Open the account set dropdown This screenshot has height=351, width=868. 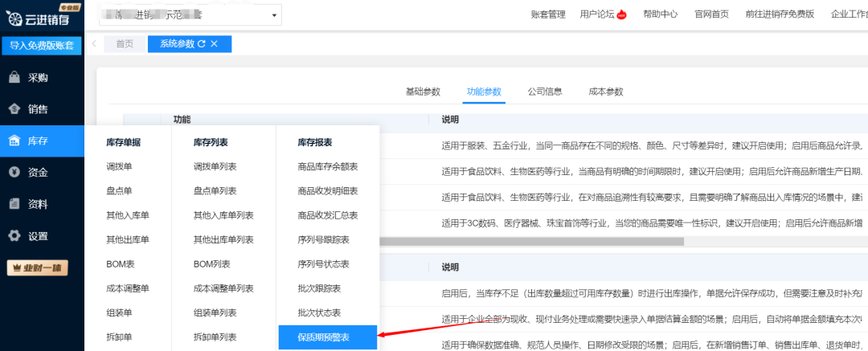(190, 15)
